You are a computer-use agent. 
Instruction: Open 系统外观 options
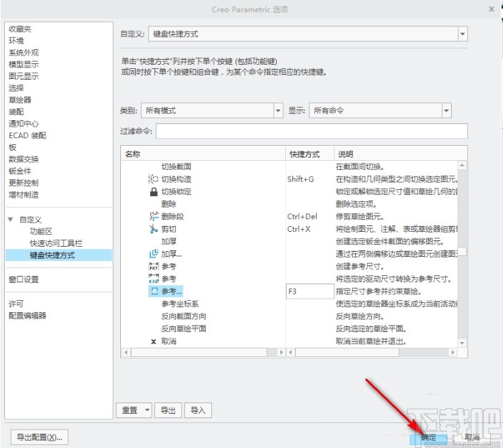coord(23,53)
